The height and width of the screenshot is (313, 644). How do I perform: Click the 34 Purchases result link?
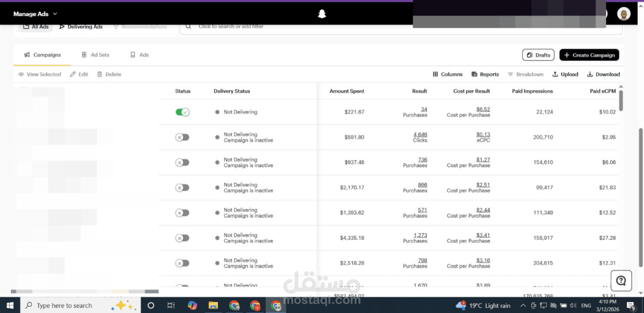tap(424, 109)
